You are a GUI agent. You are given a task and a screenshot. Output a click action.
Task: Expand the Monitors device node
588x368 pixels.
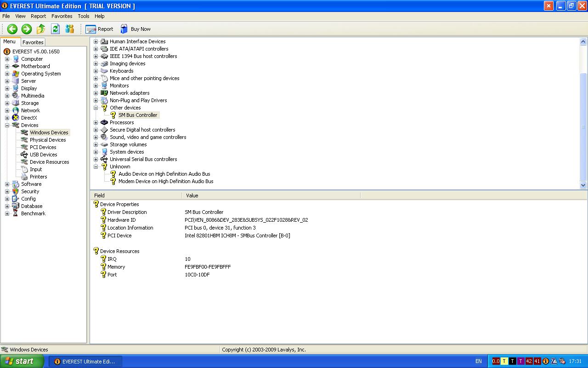(96, 86)
